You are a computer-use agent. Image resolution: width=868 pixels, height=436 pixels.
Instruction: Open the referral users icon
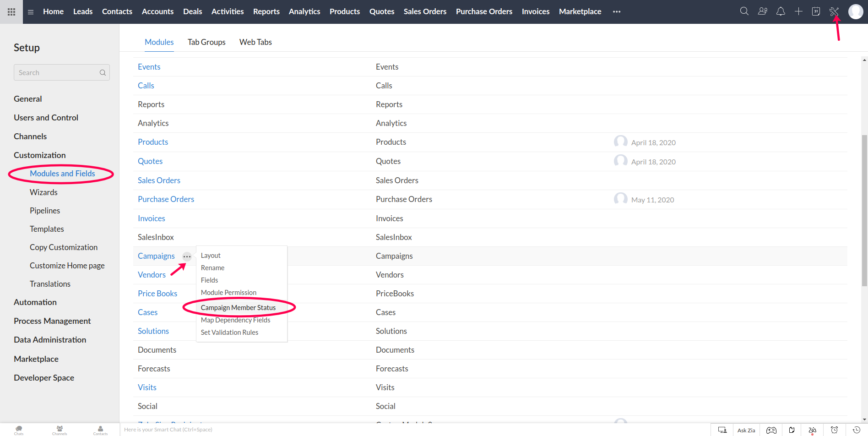pyautogui.click(x=763, y=11)
